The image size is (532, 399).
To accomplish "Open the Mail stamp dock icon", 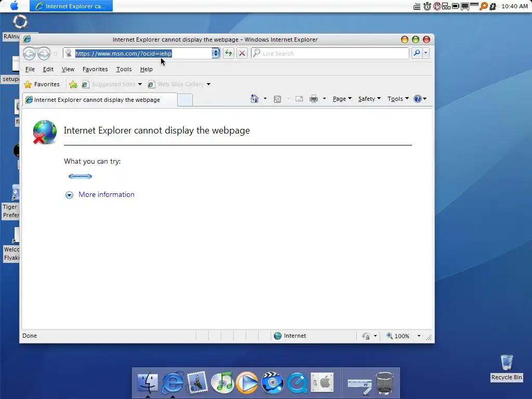I will click(x=197, y=382).
